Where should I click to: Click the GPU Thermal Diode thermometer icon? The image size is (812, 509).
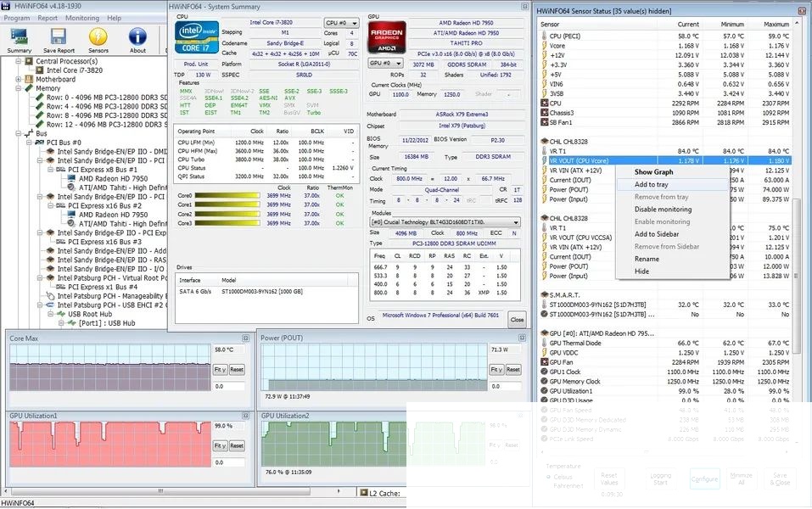pyautogui.click(x=544, y=343)
